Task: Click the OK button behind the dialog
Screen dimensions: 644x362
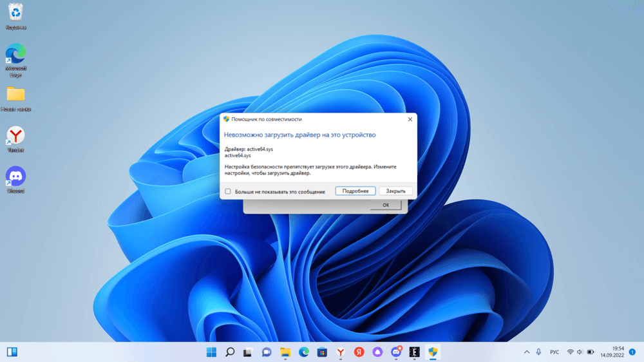Action: (386, 205)
